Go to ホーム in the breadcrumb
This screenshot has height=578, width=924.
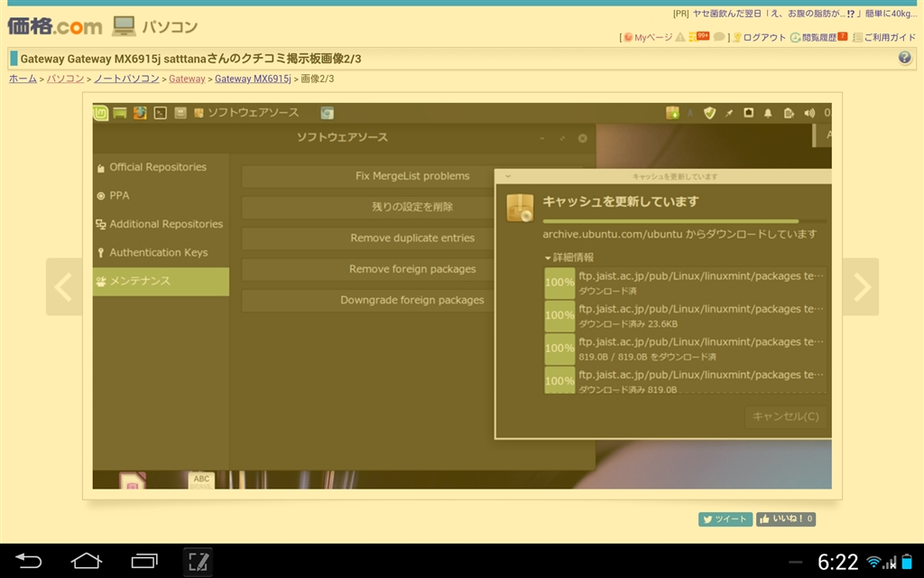pyautogui.click(x=23, y=79)
